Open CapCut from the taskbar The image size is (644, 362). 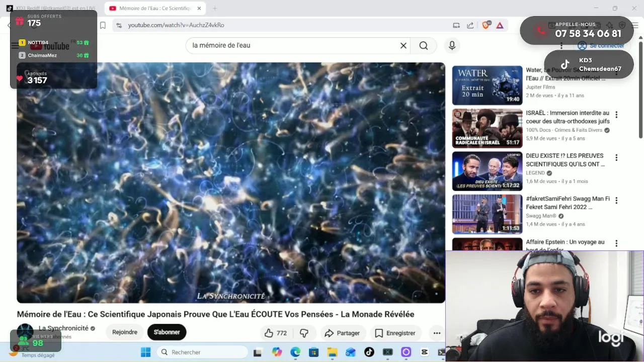tap(424, 352)
